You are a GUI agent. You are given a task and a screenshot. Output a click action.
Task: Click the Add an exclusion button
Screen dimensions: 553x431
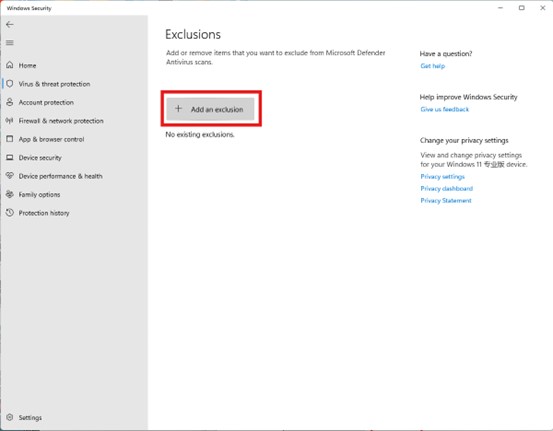(210, 109)
